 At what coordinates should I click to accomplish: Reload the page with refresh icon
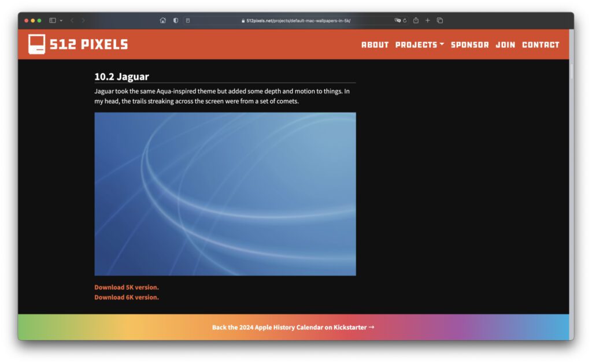click(x=405, y=20)
